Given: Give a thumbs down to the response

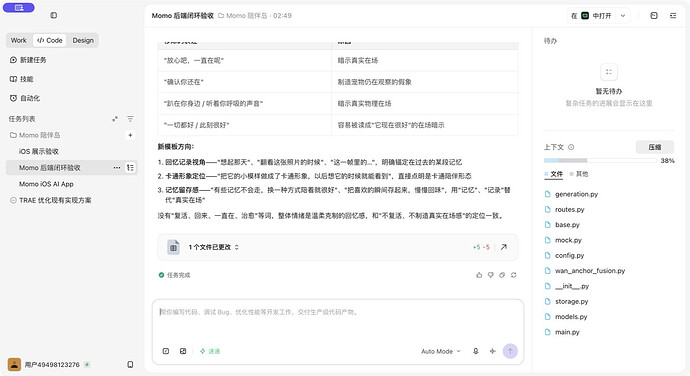Looking at the screenshot, I should point(491,275).
